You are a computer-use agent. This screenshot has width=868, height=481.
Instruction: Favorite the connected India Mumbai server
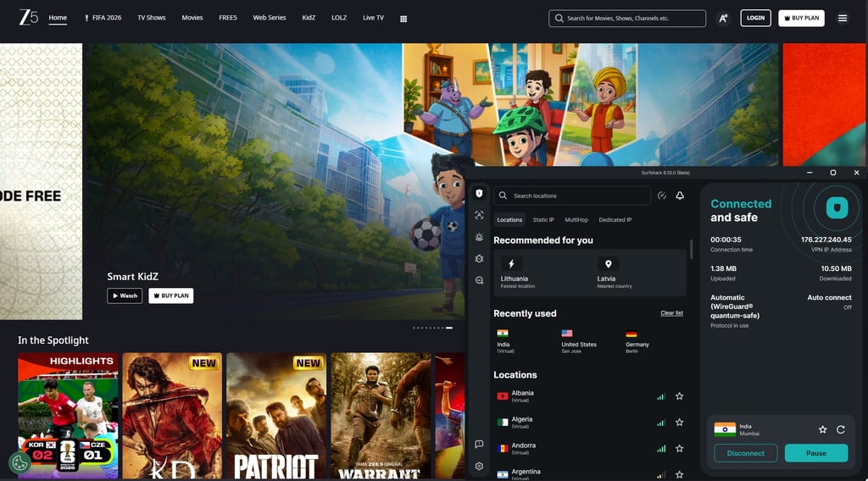pos(822,429)
